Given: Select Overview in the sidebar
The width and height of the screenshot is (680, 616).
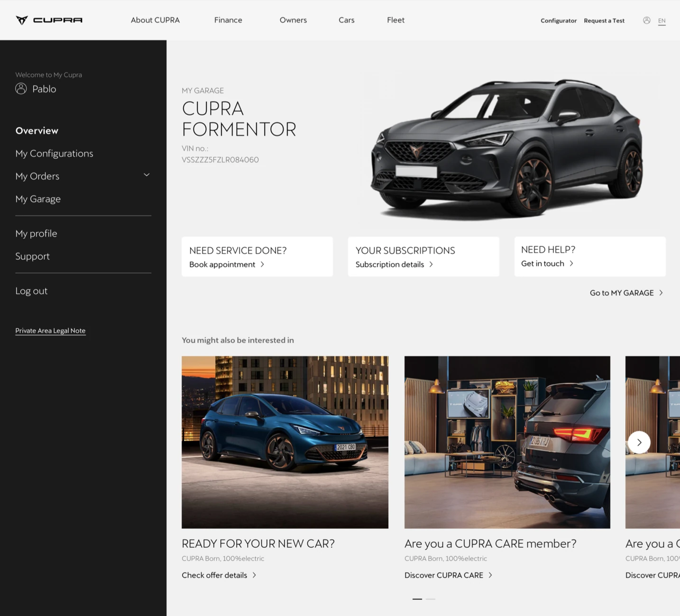Looking at the screenshot, I should click(37, 131).
